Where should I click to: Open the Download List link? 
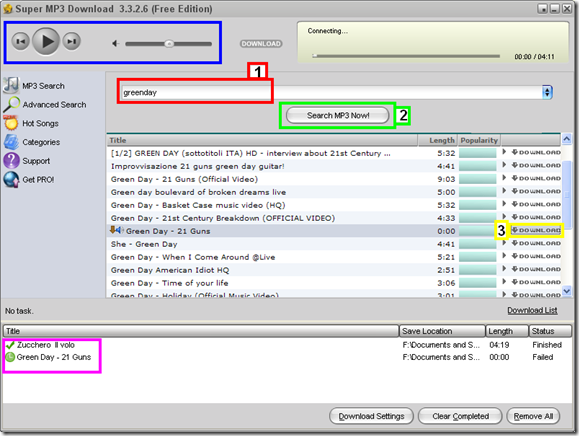(532, 310)
